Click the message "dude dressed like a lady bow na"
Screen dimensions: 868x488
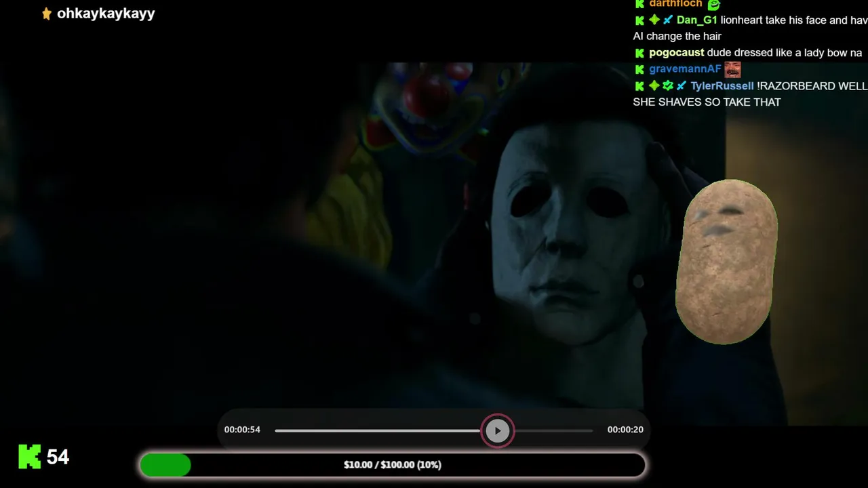click(785, 53)
